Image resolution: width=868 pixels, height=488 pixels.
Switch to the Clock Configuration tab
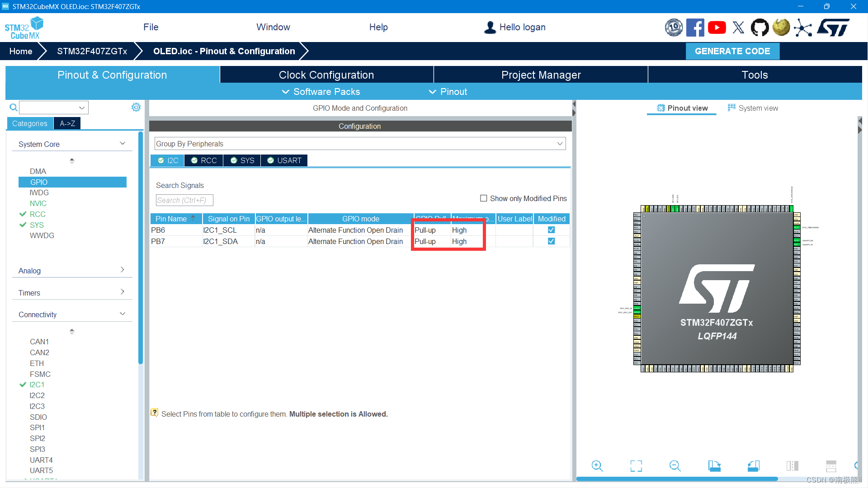326,75
